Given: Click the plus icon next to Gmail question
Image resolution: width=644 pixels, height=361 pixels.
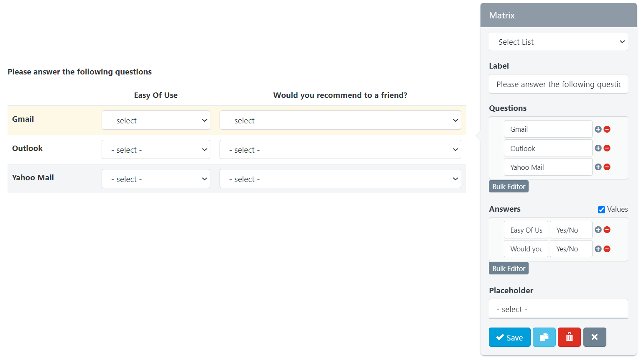Looking at the screenshot, I should click(598, 129).
